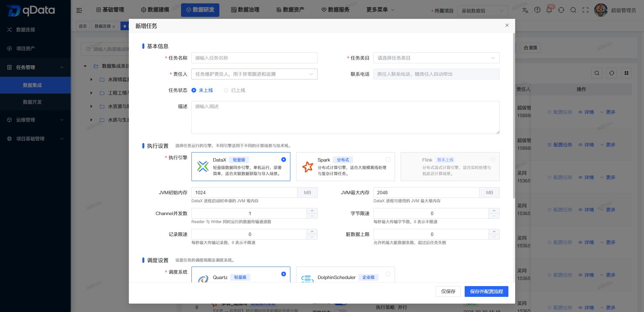Click the 描述 textarea
The height and width of the screenshot is (312, 644).
click(346, 117)
